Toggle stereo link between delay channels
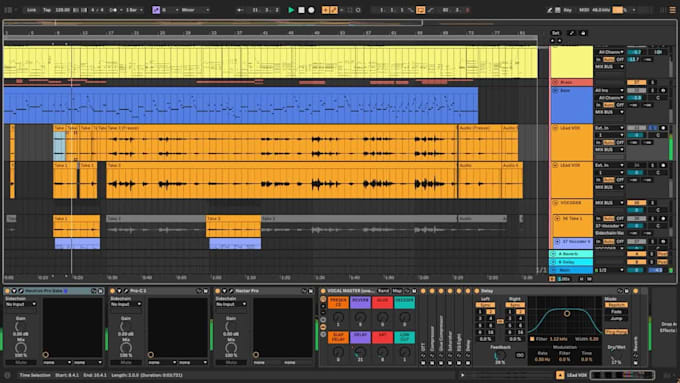Screen dimensions: 680x383 point(500,321)
